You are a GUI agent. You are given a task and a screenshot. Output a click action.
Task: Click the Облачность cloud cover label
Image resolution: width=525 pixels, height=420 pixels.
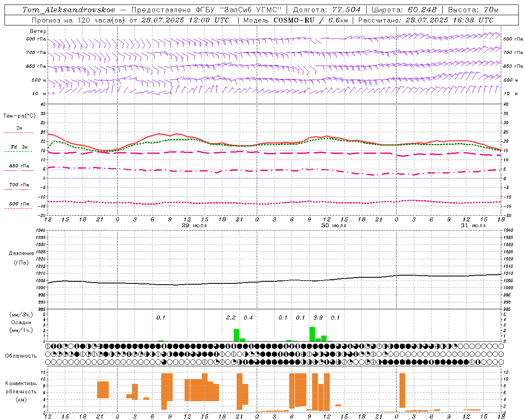click(x=21, y=356)
